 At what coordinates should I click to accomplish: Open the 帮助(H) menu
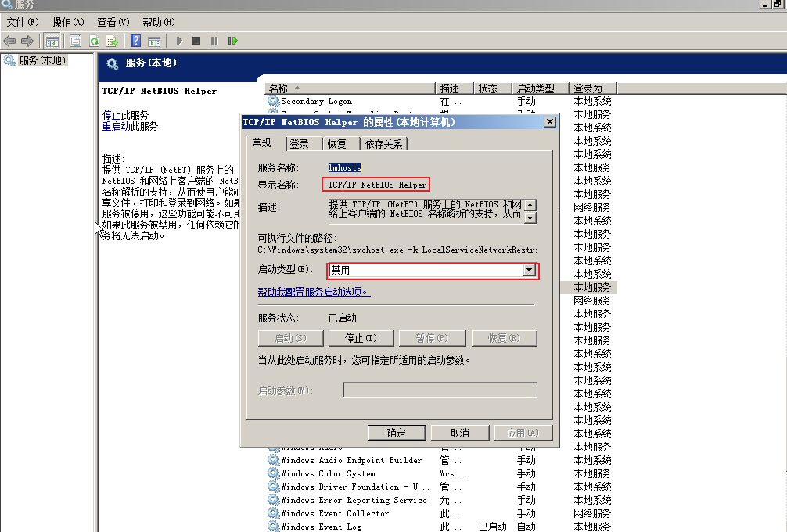tap(159, 22)
